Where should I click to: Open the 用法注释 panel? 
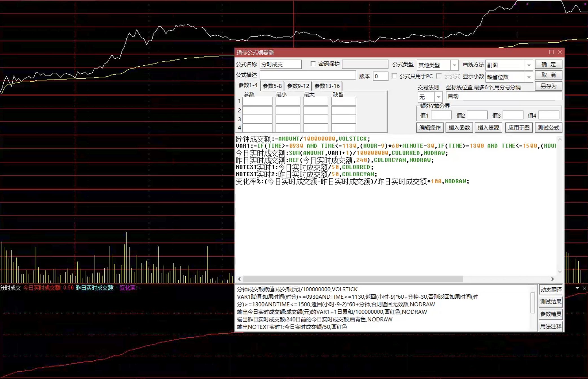[551, 327]
